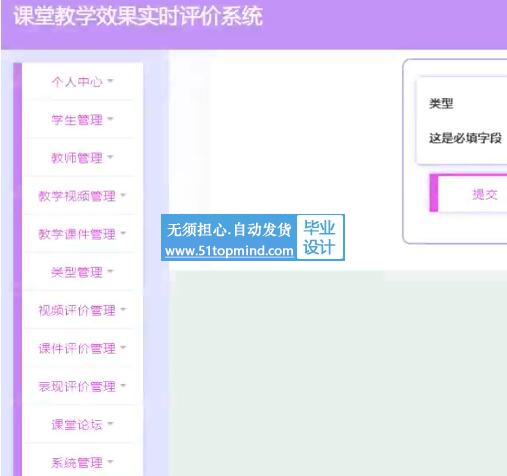This screenshot has height=476, width=507.
Task: Select 教学视频管理 in the sidebar
Action: pyautogui.click(x=82, y=196)
